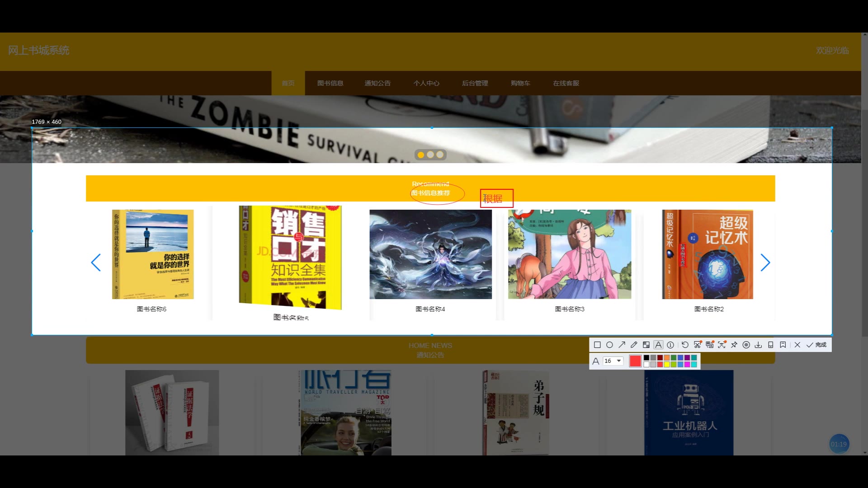Viewport: 868px width, 488px height.
Task: Click the 图书名称2 title link
Action: [x=709, y=309]
